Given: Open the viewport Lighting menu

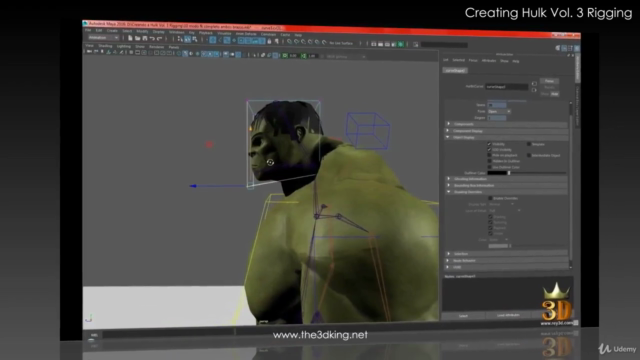Looking at the screenshot, I should click(124, 47).
